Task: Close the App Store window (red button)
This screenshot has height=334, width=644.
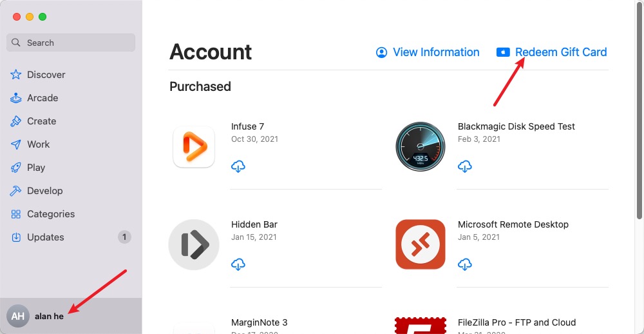Action: 17,17
